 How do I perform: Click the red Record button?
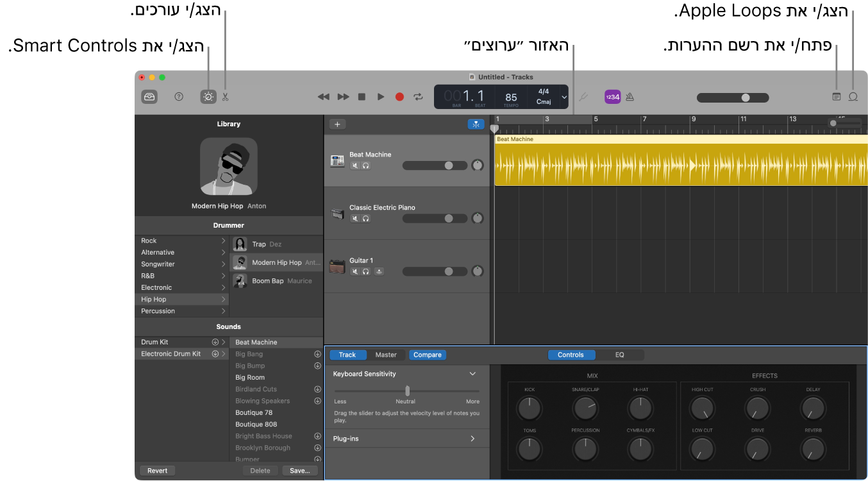(399, 97)
